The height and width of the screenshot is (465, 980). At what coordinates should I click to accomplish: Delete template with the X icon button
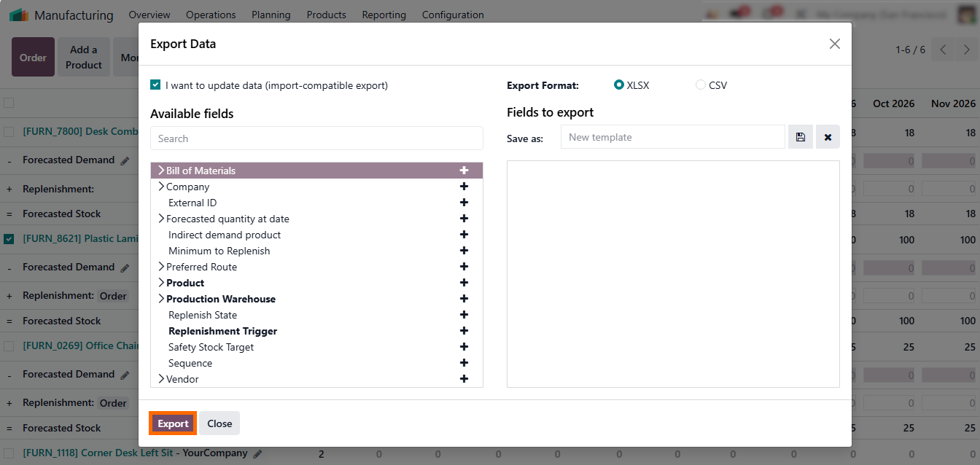828,137
